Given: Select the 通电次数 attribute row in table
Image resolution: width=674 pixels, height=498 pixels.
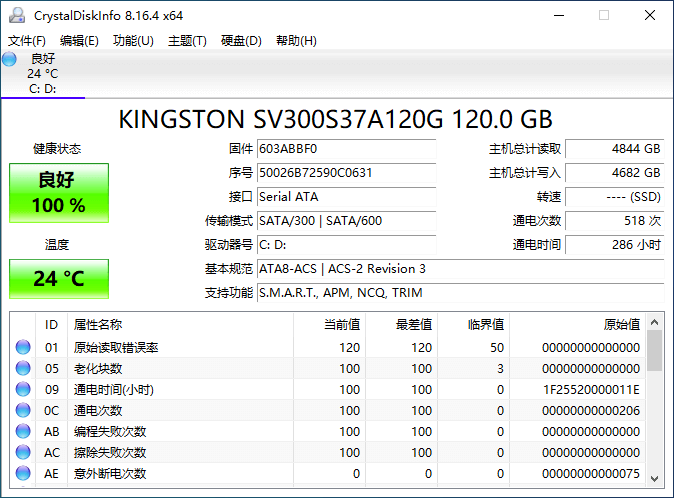Looking at the screenshot, I should point(328,410).
